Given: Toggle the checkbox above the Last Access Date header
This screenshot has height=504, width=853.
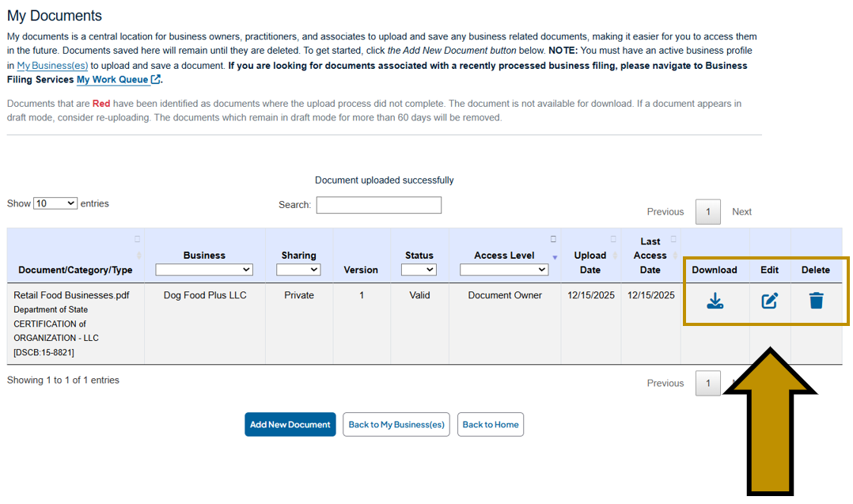Looking at the screenshot, I should click(673, 238).
